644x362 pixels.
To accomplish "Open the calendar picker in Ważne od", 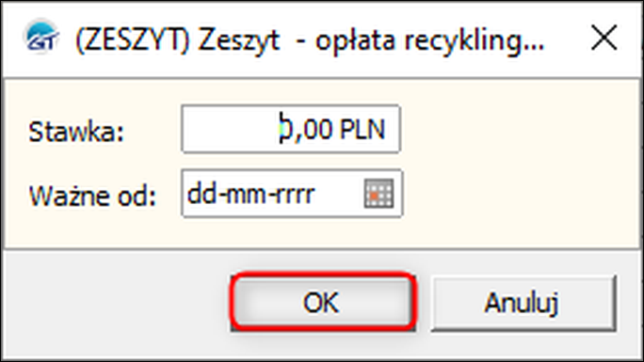I will pyautogui.click(x=378, y=193).
